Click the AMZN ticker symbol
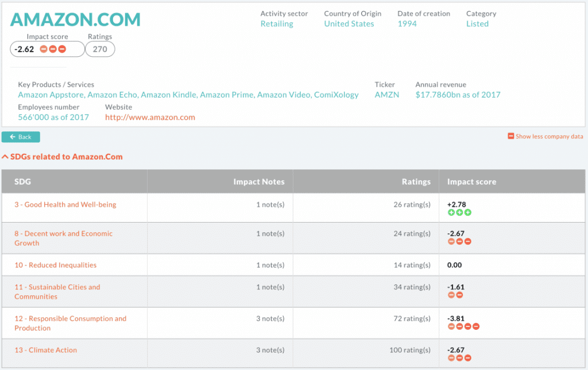 point(386,95)
